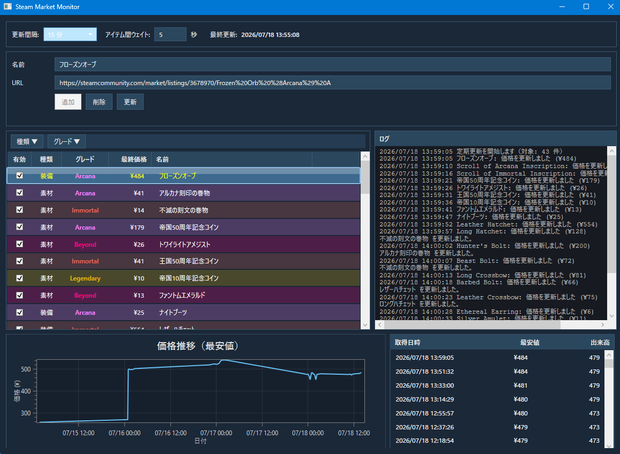Select the ナイトブーツ item name

[173, 312]
